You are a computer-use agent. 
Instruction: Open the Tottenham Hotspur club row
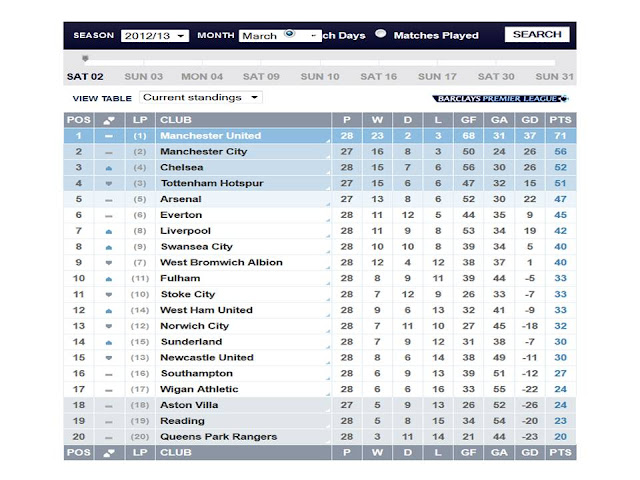pos(211,183)
